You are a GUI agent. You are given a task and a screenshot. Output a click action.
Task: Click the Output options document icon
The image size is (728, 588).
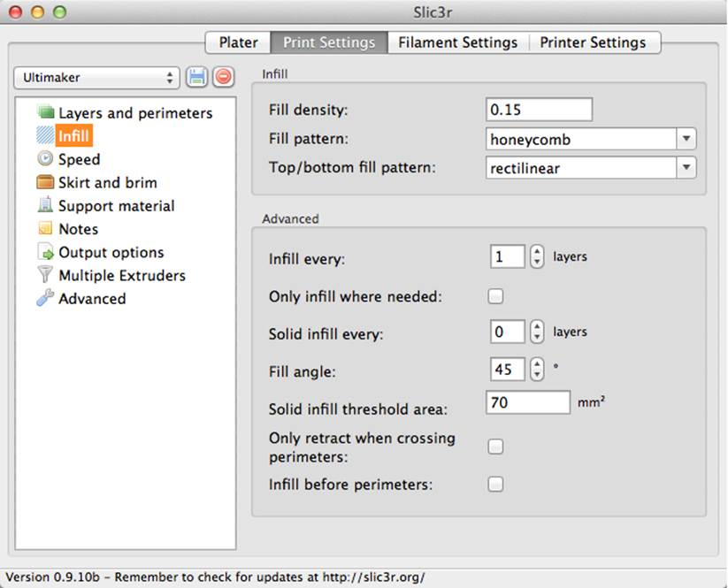[x=45, y=251]
